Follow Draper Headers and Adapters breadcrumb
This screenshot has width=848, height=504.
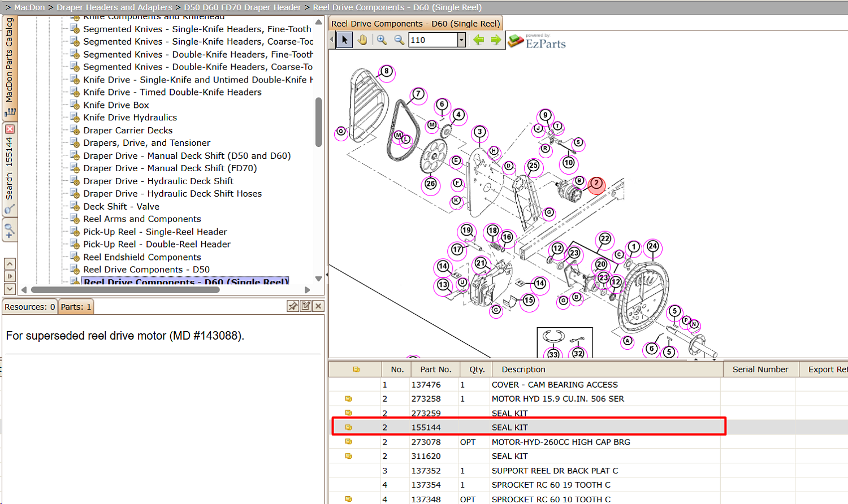click(x=114, y=7)
